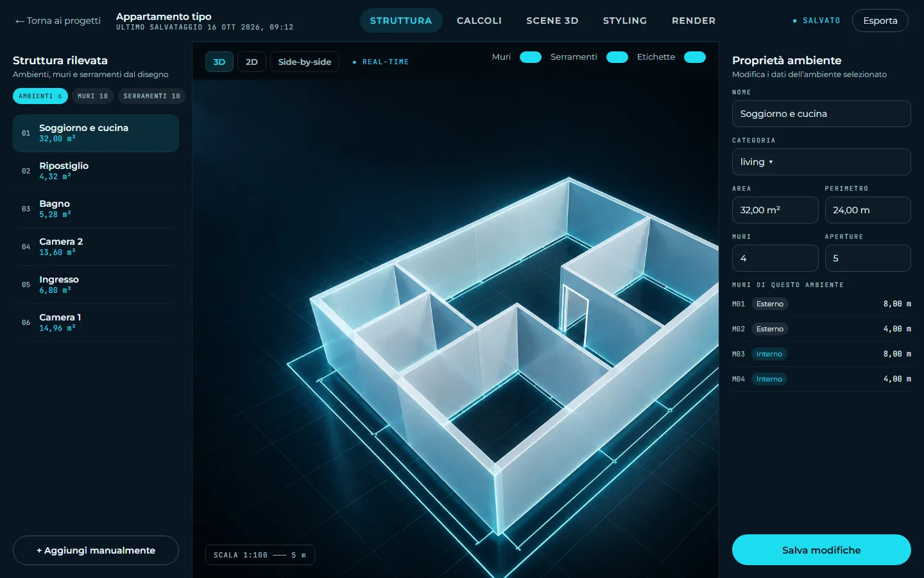This screenshot has width=924, height=578.
Task: Click the Aperture count field
Action: point(868,258)
